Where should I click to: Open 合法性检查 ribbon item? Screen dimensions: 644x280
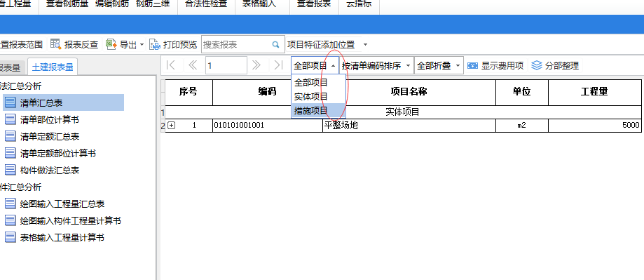[x=206, y=4]
